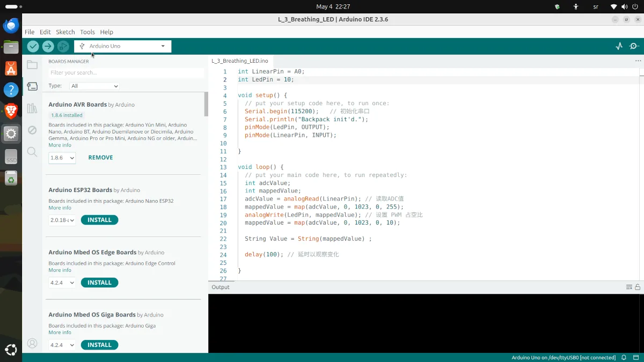Open the Trash from the dock
The width and height of the screenshot is (644, 362).
[x=11, y=179]
